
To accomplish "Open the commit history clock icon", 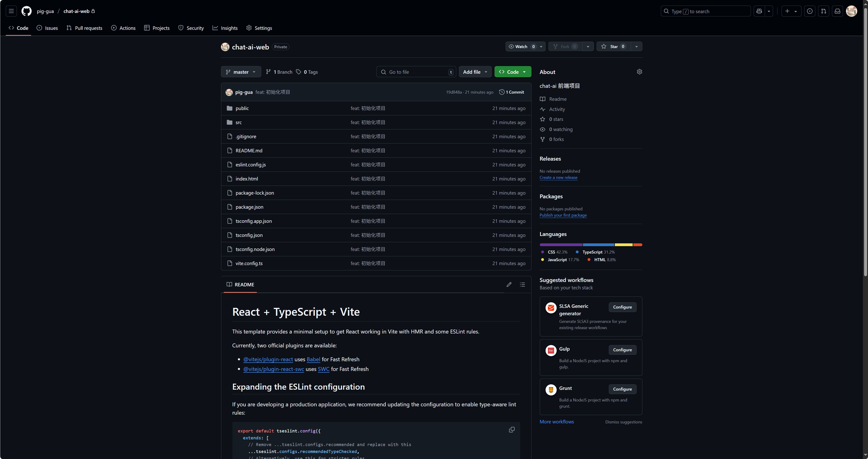I will click(x=501, y=92).
